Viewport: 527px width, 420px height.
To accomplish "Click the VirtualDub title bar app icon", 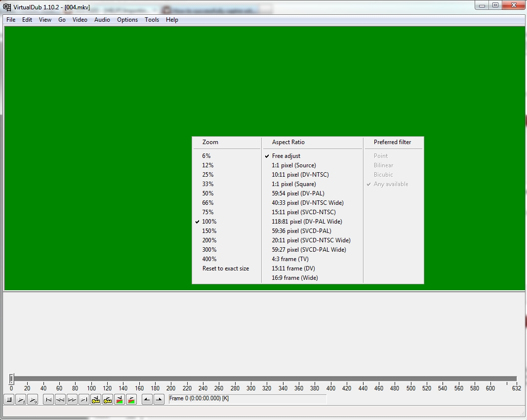I will pyautogui.click(x=7, y=7).
